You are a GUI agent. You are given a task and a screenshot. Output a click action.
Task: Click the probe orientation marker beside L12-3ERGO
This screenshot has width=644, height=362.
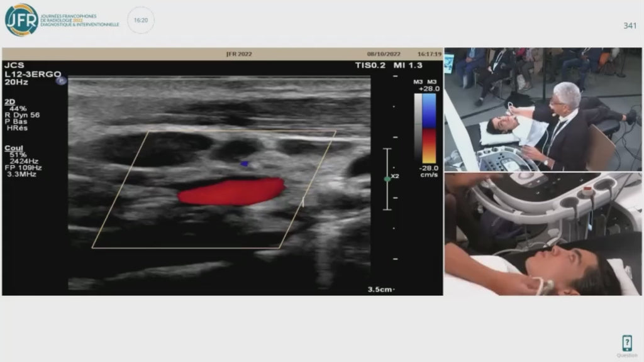[61, 80]
